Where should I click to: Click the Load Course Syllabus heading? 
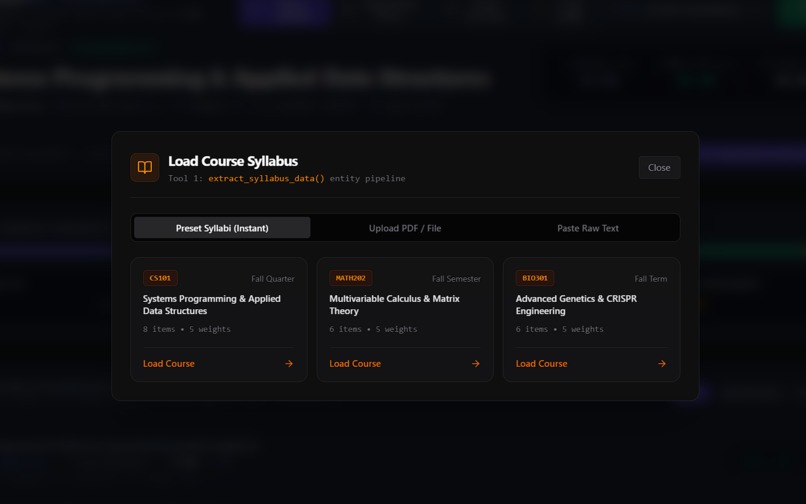[233, 161]
